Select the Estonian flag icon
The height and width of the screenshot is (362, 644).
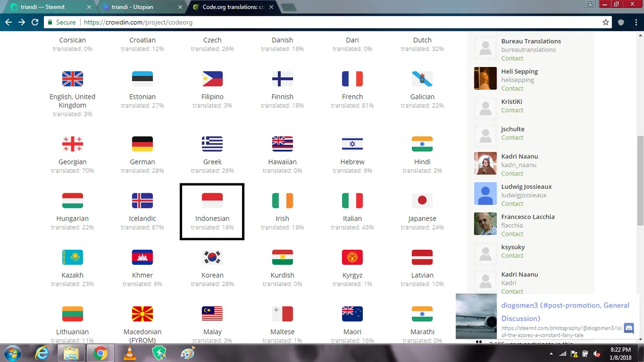tap(142, 79)
